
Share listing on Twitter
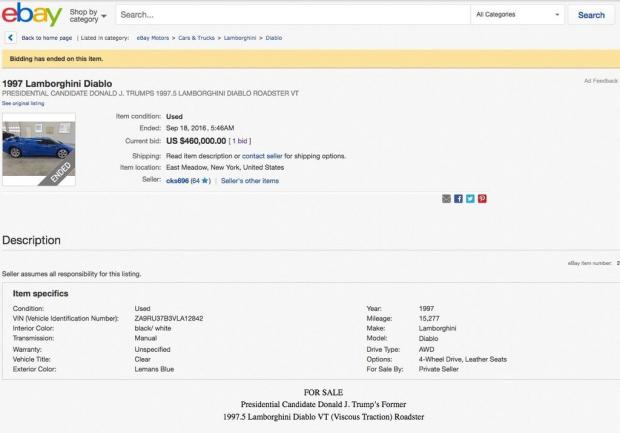click(470, 199)
